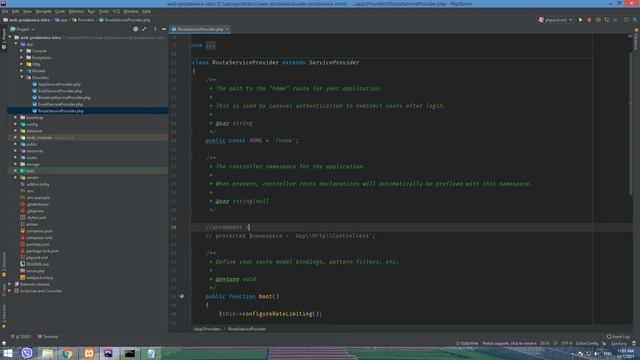Viewport: 640px width, 360px height.
Task: Open the command prompt window from taskbar
Action: pos(130,353)
